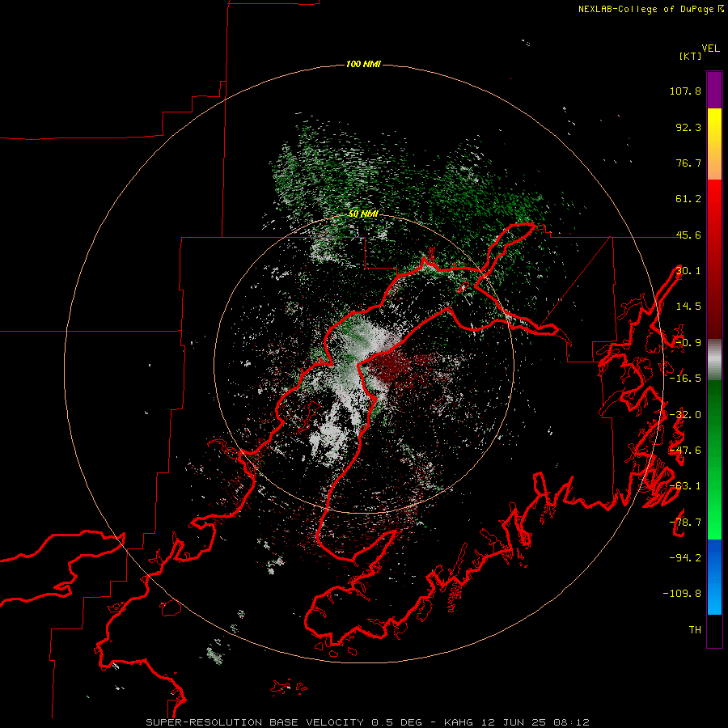Image resolution: width=728 pixels, height=728 pixels.
Task: Click the 76.7 legend value
Action: point(688,163)
